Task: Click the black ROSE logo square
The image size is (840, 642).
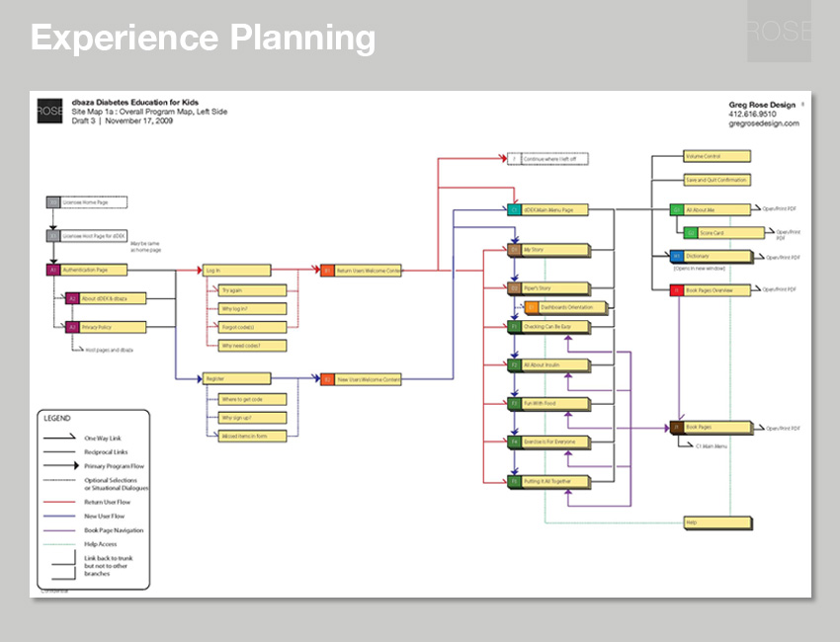Action: coord(49,111)
